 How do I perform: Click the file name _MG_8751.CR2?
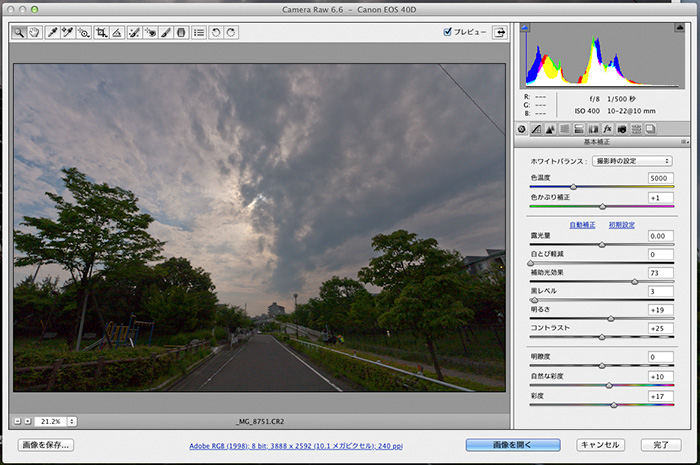[260, 421]
